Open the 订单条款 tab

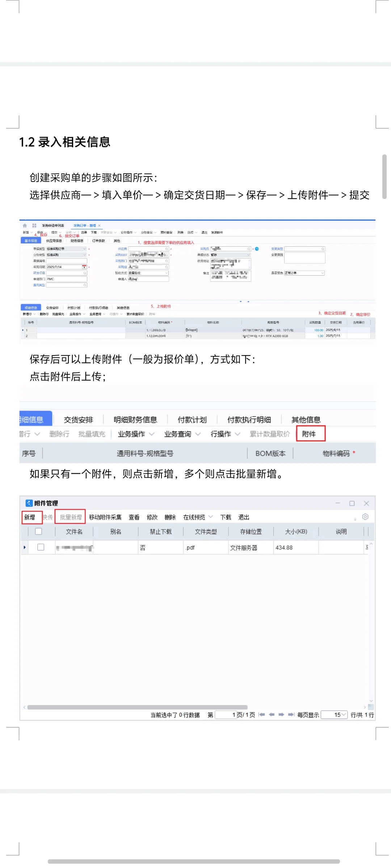(98, 241)
